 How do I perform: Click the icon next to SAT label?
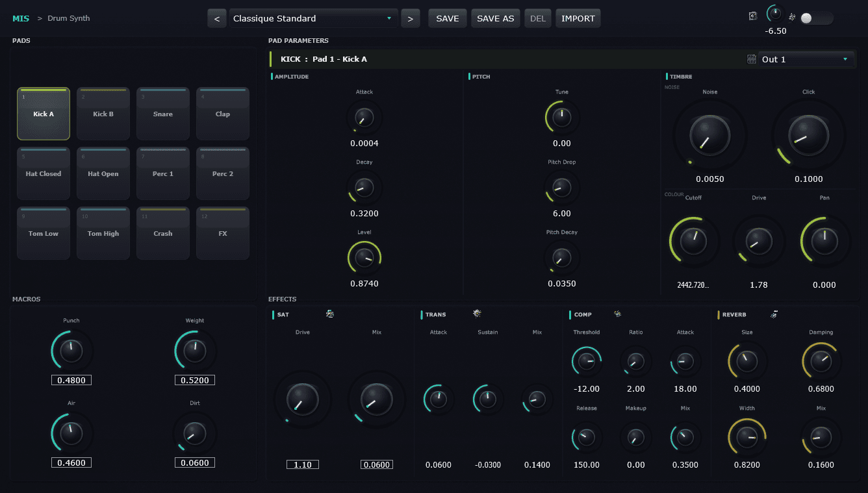(330, 314)
